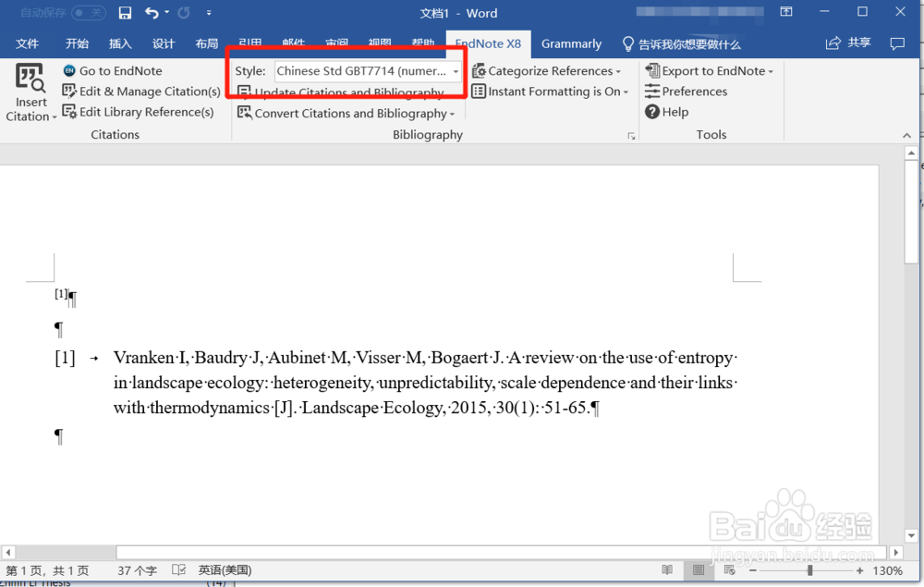924x587 pixels.
Task: Click the 共享 share button
Action: (848, 43)
